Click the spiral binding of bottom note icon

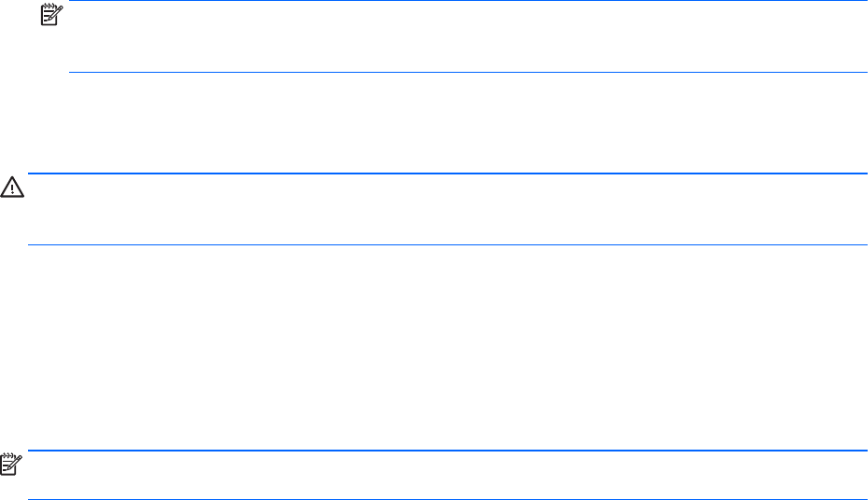click(8, 455)
